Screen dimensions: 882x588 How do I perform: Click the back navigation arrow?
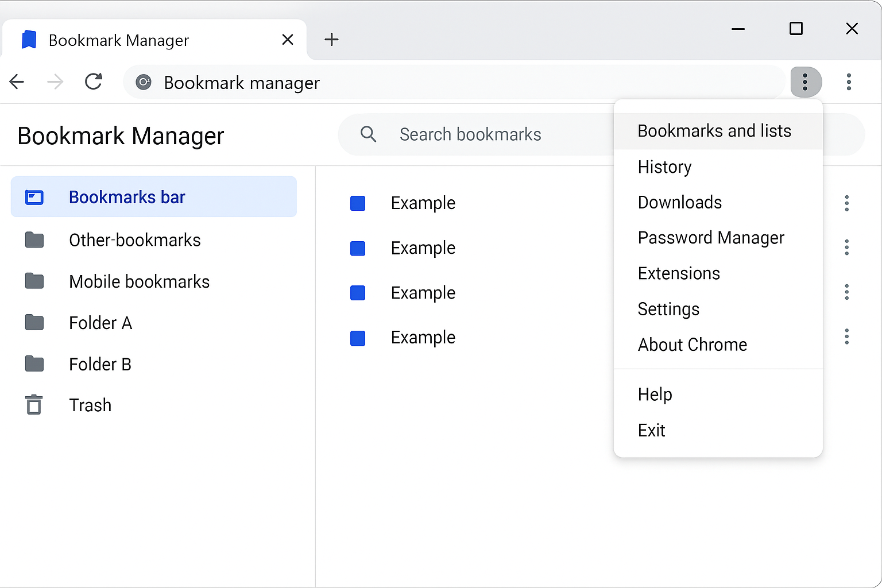[17, 82]
